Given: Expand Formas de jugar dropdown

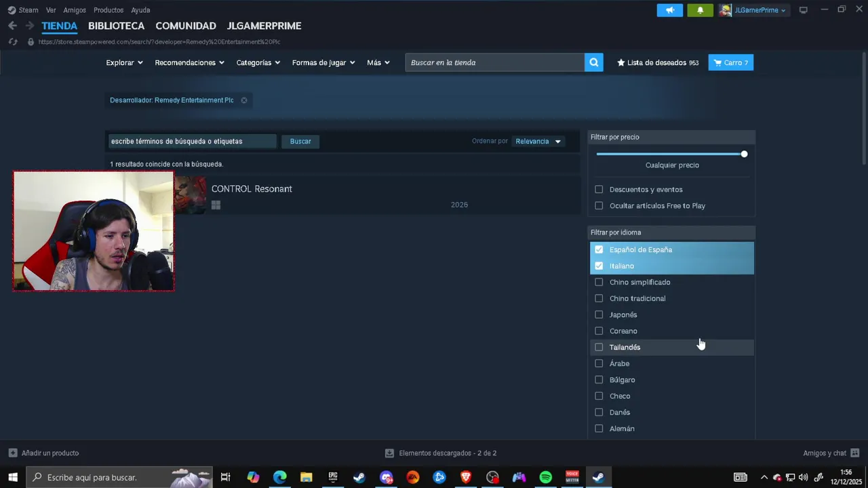Looking at the screenshot, I should pyautogui.click(x=323, y=62).
